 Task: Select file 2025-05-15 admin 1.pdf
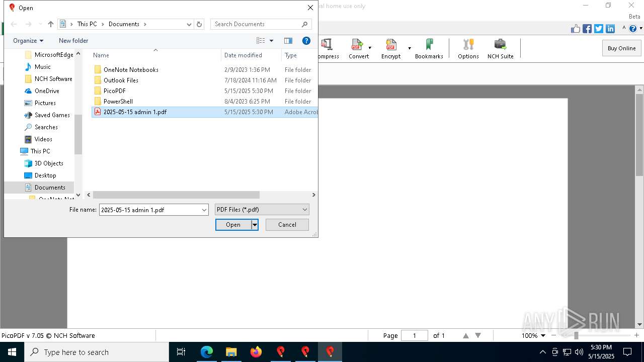pyautogui.click(x=205, y=112)
